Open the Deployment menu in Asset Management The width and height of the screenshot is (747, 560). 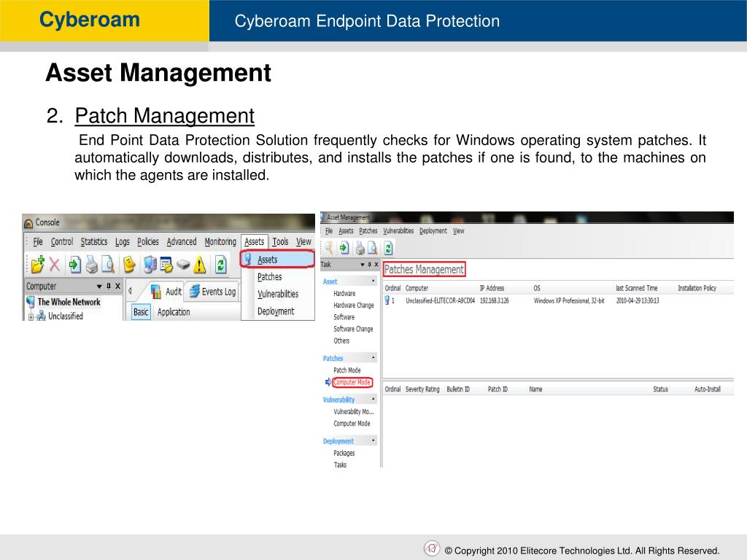point(433,231)
